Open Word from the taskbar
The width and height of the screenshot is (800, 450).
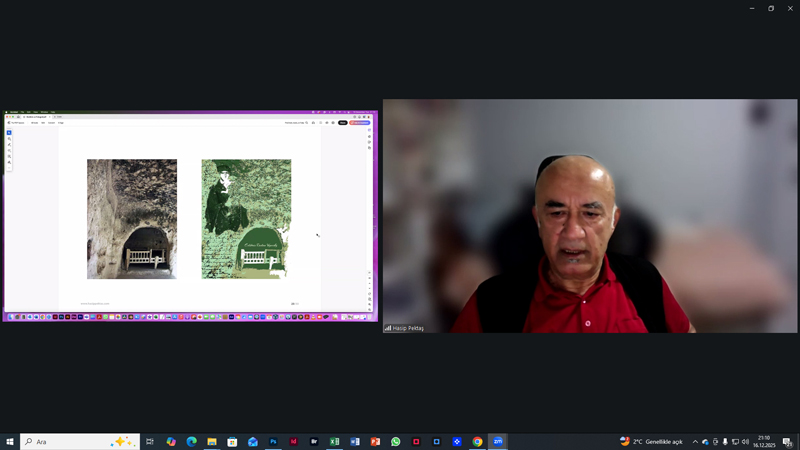(355, 441)
